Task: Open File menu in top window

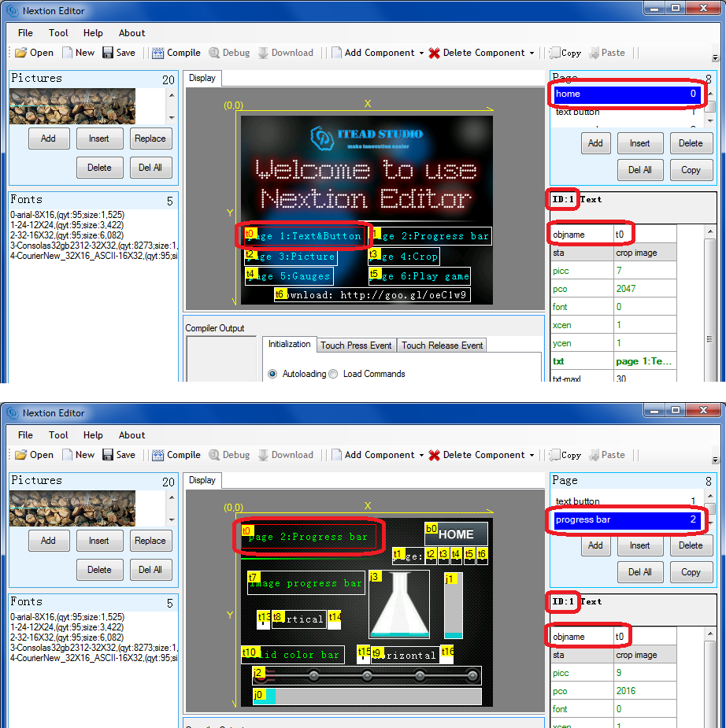Action: click(x=25, y=33)
